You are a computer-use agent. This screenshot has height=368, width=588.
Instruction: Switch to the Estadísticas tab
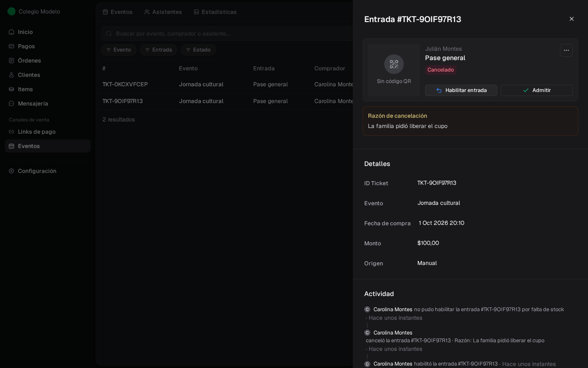pyautogui.click(x=215, y=12)
